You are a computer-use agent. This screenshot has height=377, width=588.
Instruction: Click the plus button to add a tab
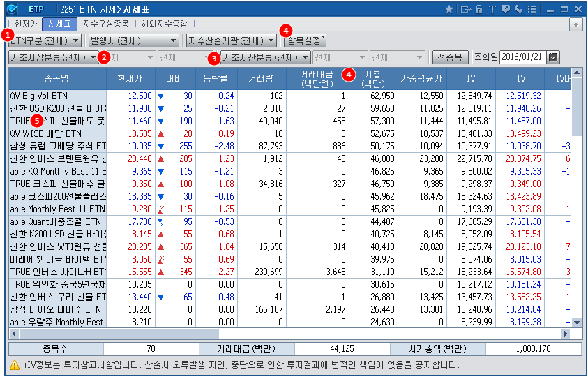(576, 24)
